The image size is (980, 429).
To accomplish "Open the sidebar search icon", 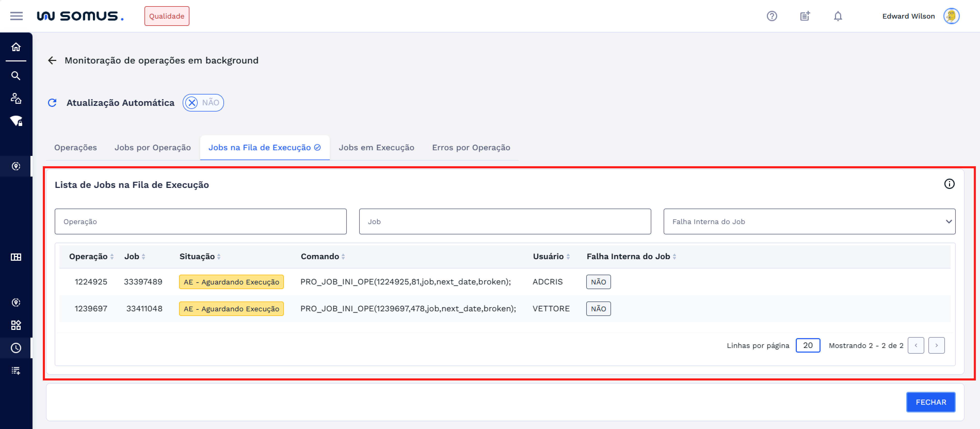I will click(x=16, y=75).
